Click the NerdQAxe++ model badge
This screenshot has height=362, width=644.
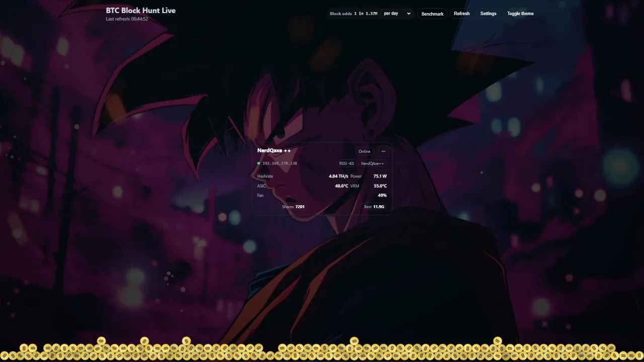[x=372, y=163]
